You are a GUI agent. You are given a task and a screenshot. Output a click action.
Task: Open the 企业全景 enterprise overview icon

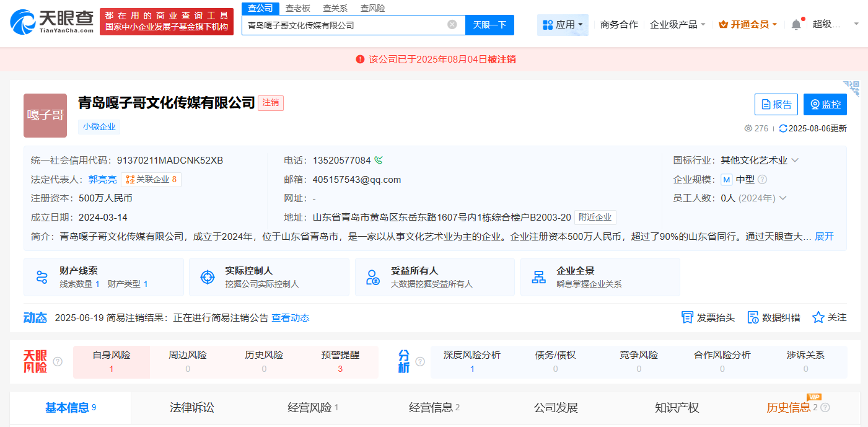click(x=538, y=276)
